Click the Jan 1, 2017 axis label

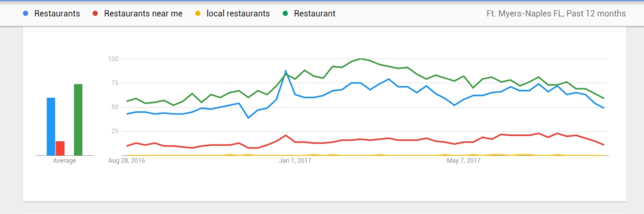pyautogui.click(x=295, y=161)
